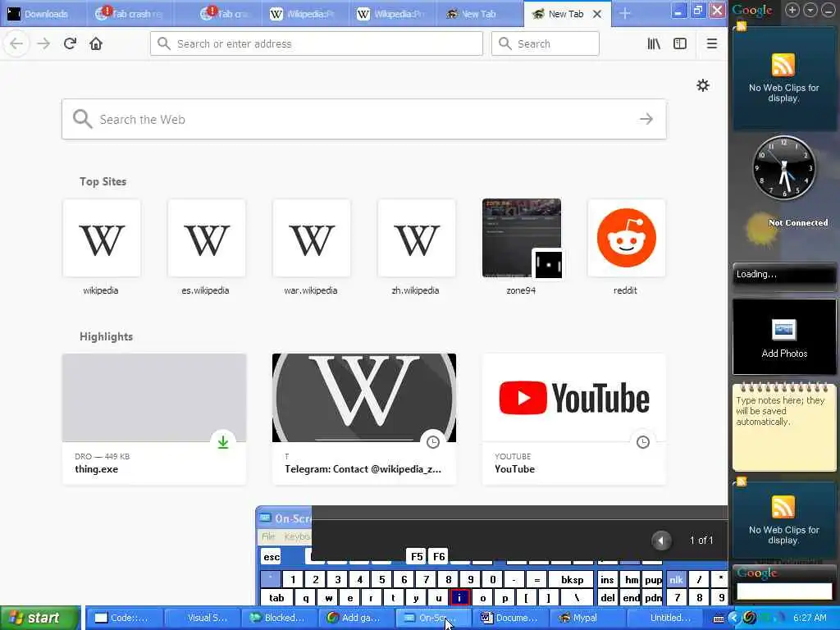
Task: Click the esc key on On-Screen Keyboard
Action: pos(272,557)
